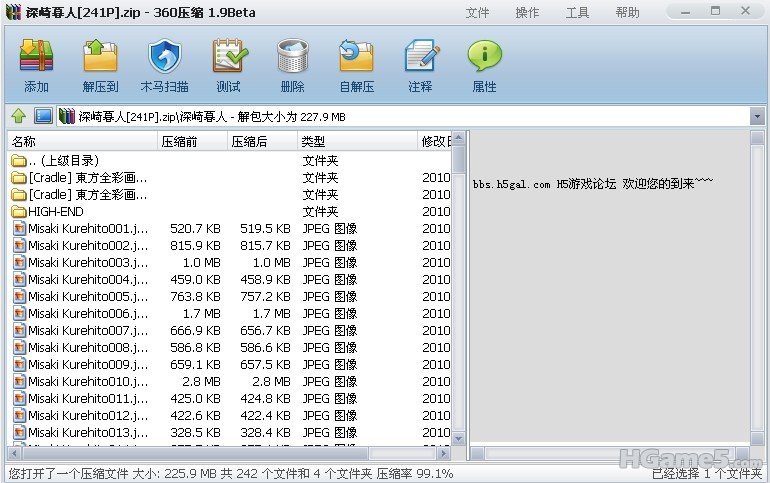
Task: Click the 360压缩 app icon in title bar
Action: point(14,12)
